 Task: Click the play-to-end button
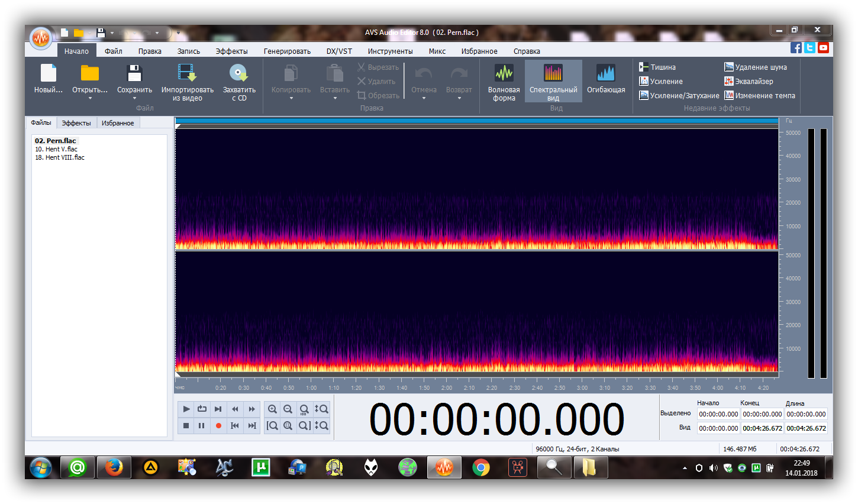(218, 409)
